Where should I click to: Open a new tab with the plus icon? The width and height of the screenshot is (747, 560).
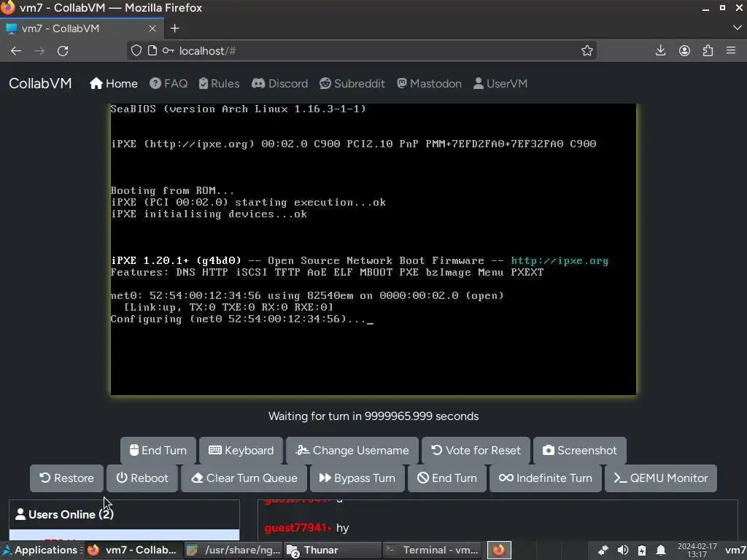pos(175,28)
